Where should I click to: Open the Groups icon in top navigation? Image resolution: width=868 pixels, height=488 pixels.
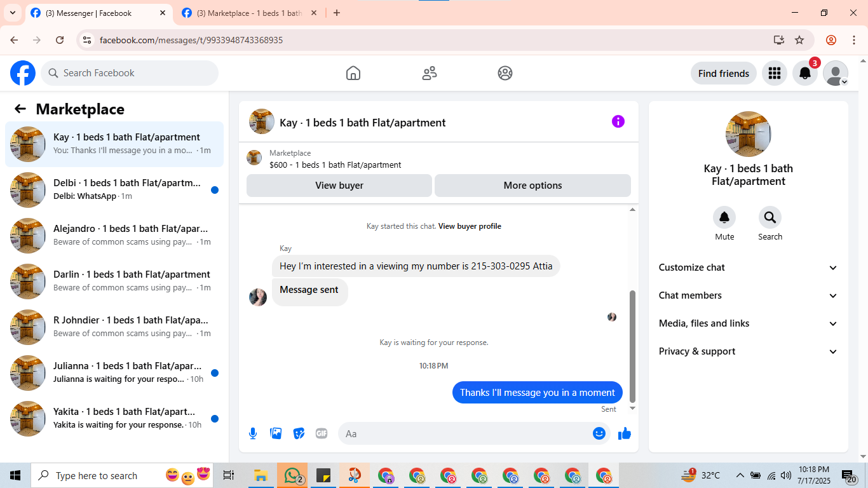tap(505, 73)
